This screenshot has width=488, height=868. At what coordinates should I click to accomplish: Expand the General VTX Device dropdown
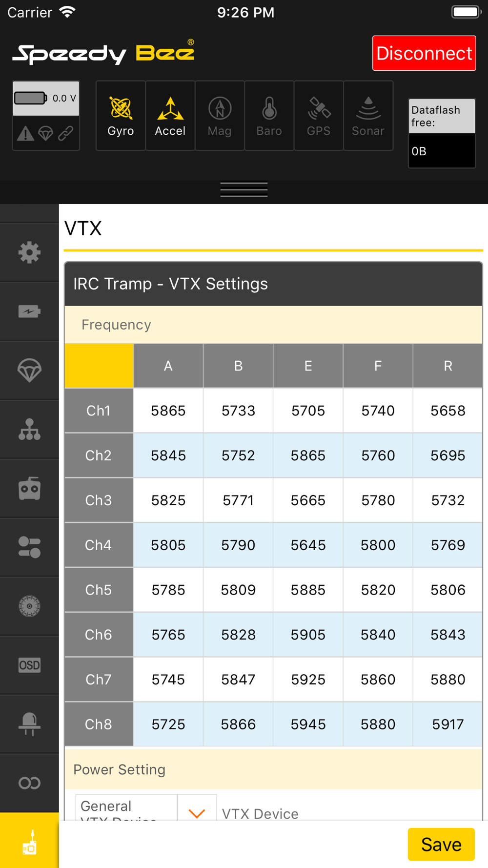point(146,808)
